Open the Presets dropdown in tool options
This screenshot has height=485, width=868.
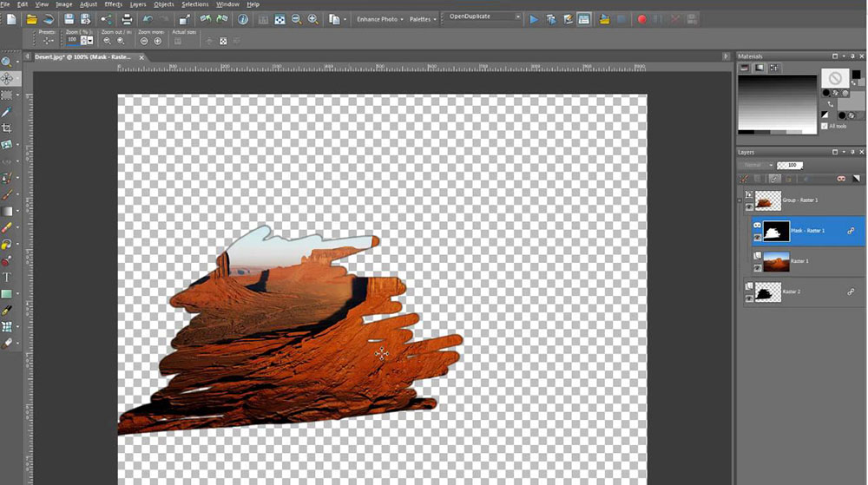[x=48, y=41]
